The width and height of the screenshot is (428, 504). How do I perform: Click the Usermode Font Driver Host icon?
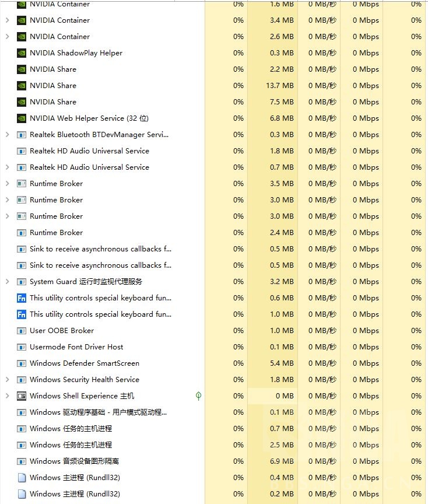(22, 347)
